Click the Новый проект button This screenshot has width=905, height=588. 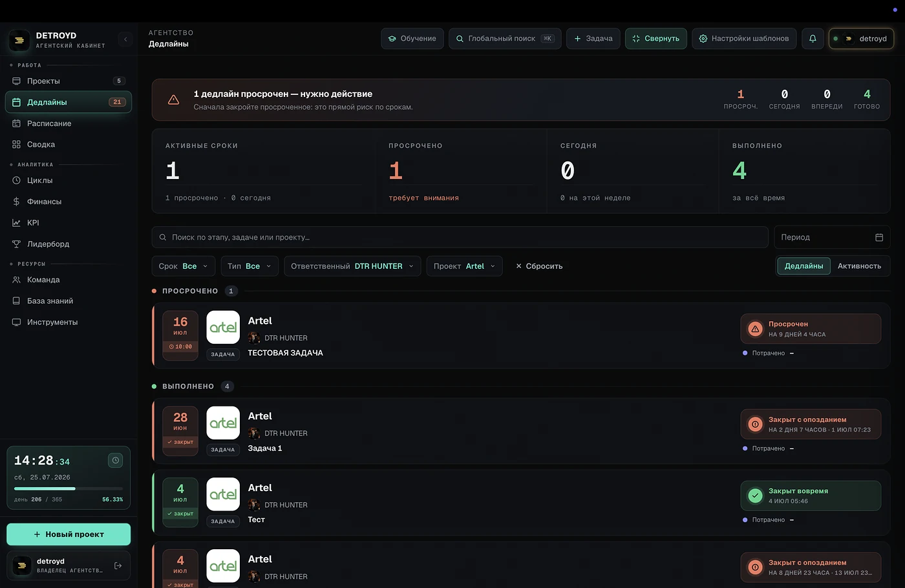click(69, 534)
